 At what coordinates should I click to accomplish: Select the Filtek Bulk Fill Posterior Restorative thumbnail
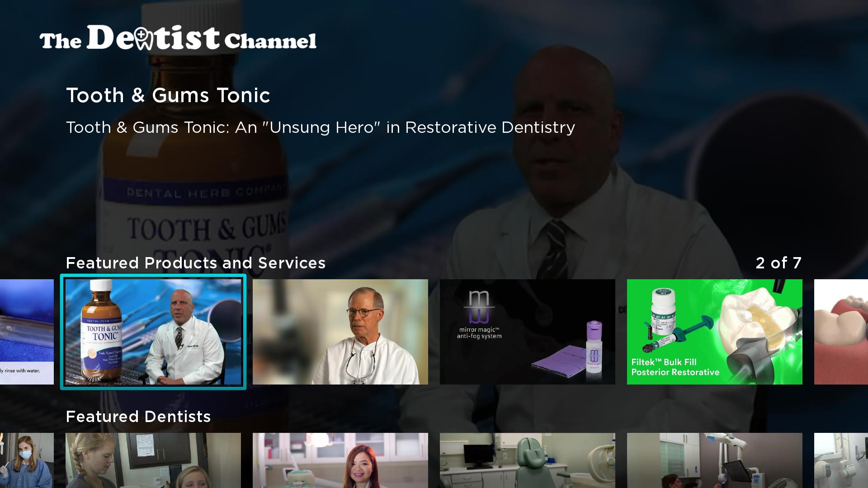pyautogui.click(x=714, y=332)
